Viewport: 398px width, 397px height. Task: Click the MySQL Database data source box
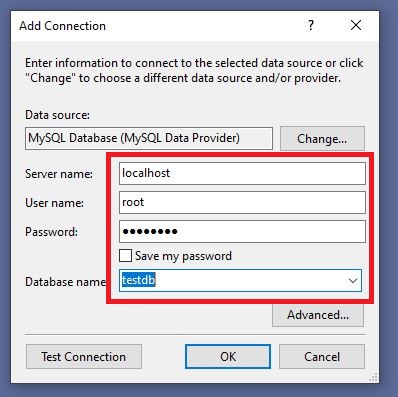(149, 138)
